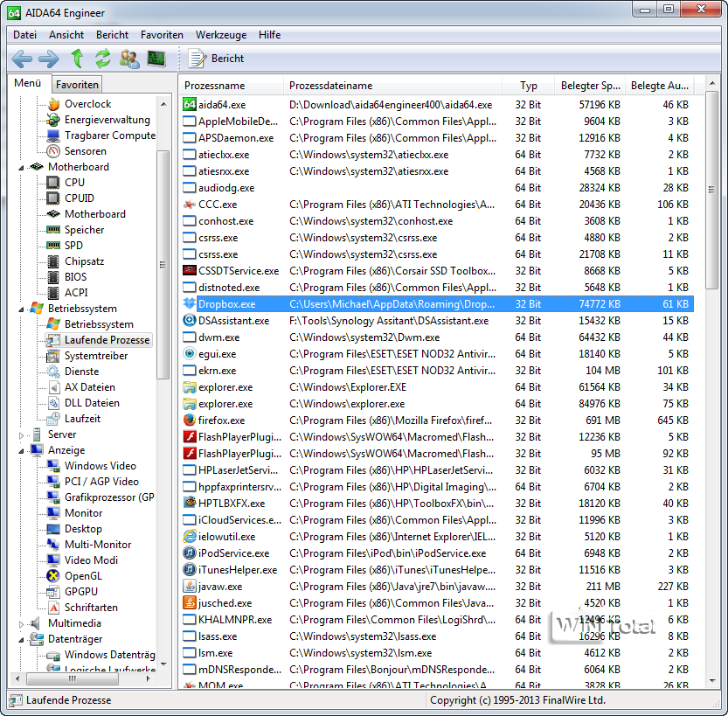Refresh the view using green arrows icon

click(103, 59)
